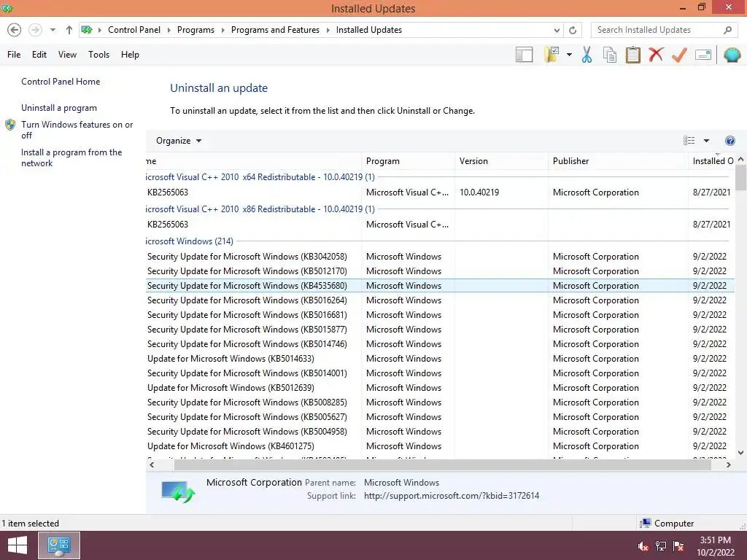747x560 pixels.
Task: Click the vertical scrollbar thumb
Action: (x=740, y=178)
